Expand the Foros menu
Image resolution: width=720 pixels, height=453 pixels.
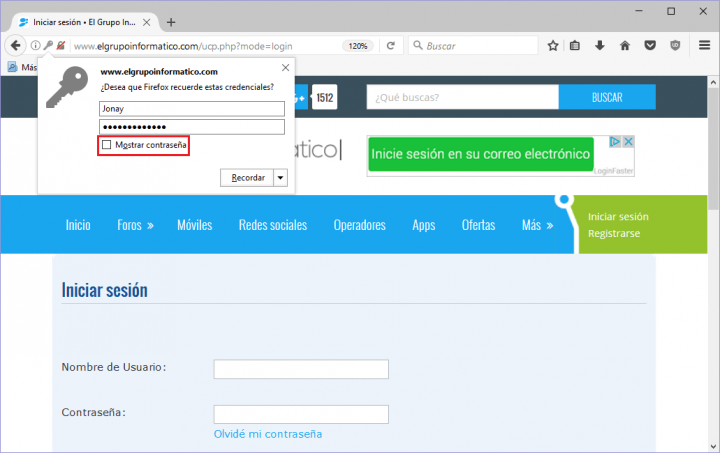pyautogui.click(x=135, y=225)
